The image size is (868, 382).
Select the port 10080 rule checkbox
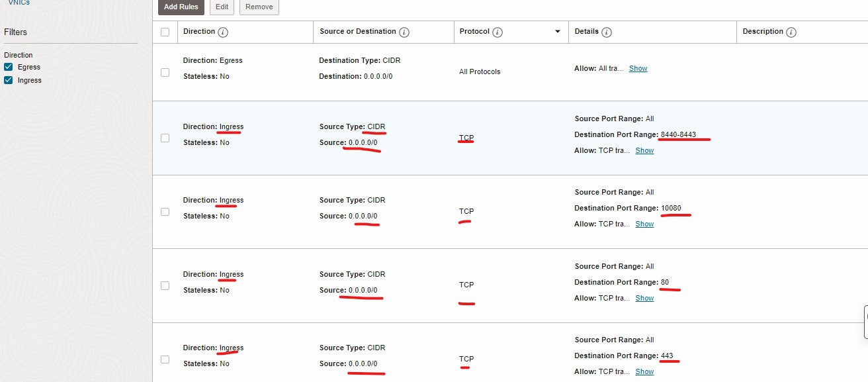pos(165,212)
